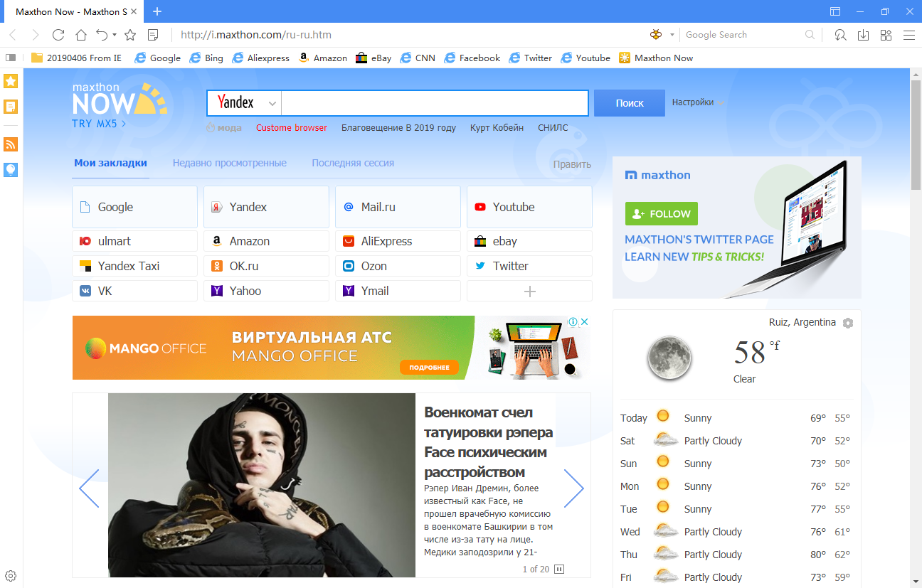Open Maxthon Now in bookmarks bar
Screen dimensions: 922x588
[656, 58]
